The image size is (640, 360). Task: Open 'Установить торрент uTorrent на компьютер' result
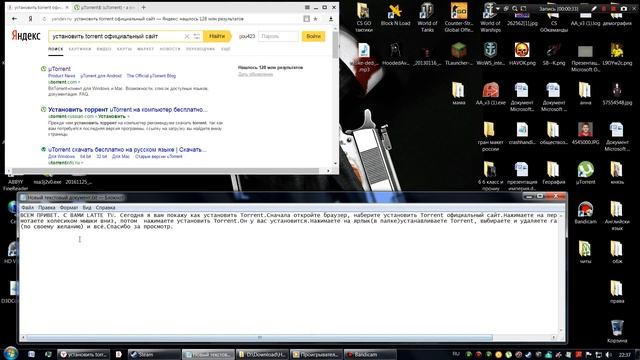[128, 109]
